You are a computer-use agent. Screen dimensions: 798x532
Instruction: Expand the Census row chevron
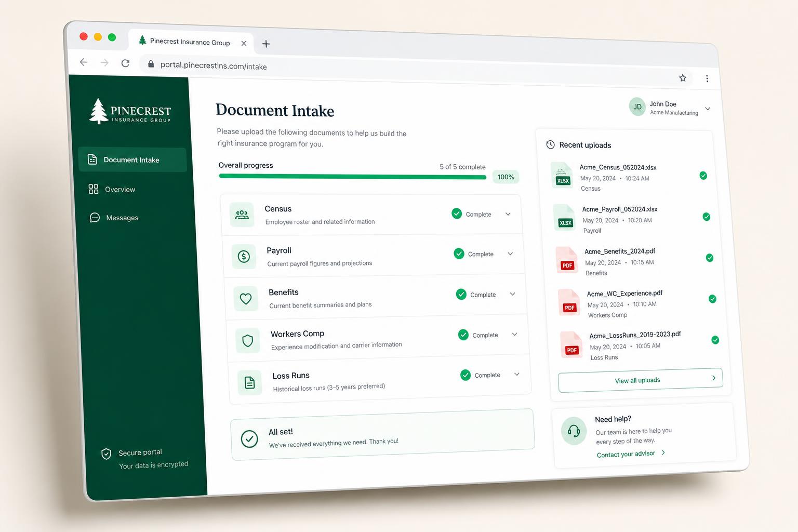coord(508,214)
